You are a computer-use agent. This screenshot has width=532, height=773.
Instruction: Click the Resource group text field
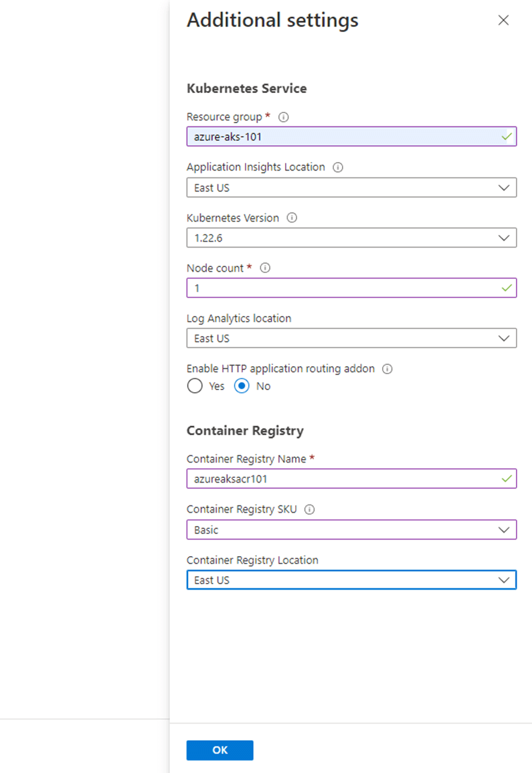point(341,137)
